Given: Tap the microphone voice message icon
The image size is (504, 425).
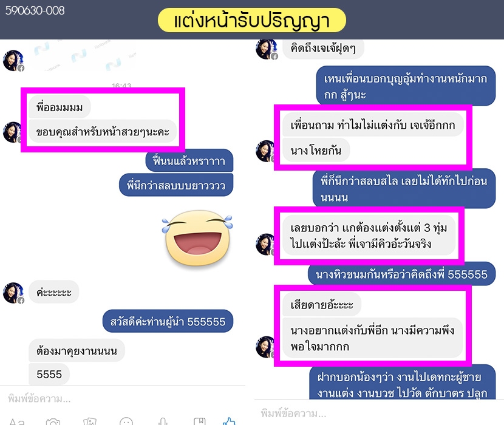Looking at the screenshot, I should pos(163,421).
